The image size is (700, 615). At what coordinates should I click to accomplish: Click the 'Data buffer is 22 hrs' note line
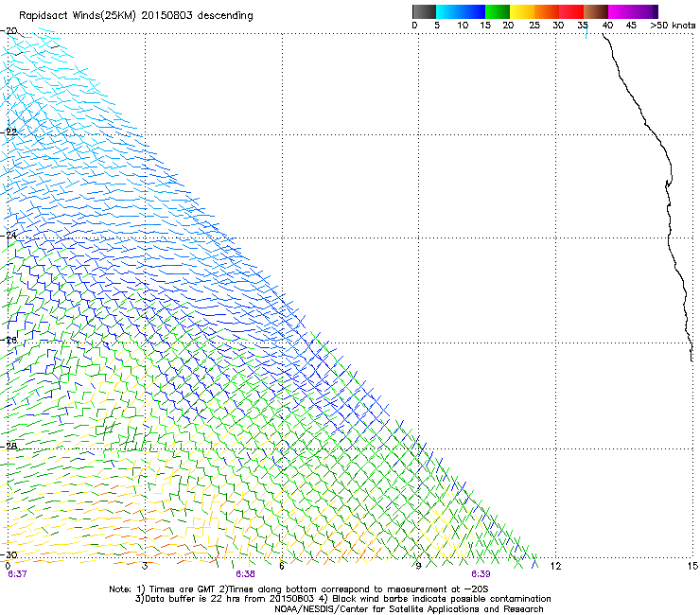342,599
